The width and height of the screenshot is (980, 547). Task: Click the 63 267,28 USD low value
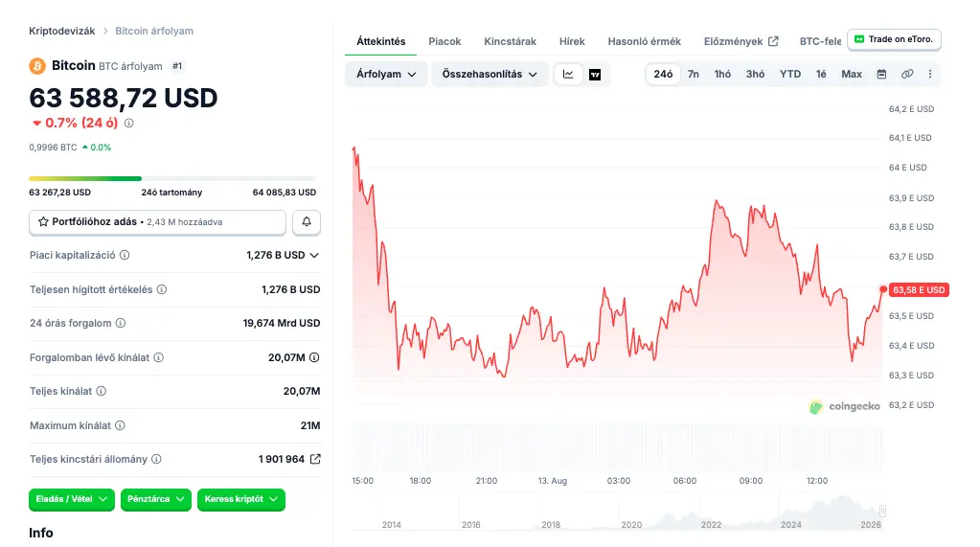(x=60, y=193)
